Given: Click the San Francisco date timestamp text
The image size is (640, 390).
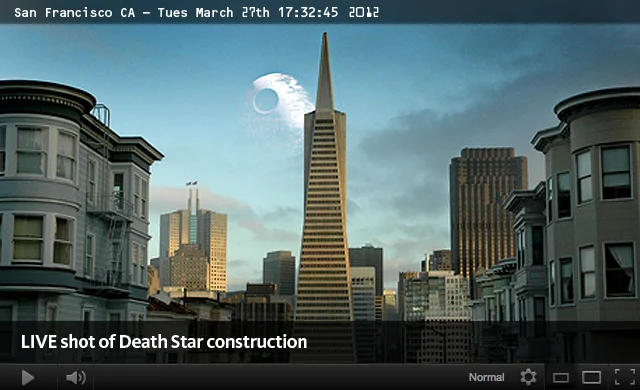Looking at the screenshot, I should point(196,13).
